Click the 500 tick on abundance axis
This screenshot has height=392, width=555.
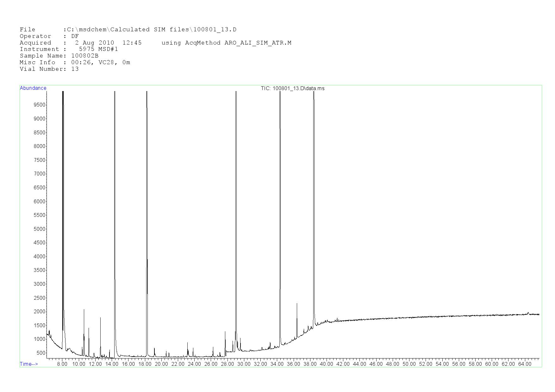coord(41,353)
